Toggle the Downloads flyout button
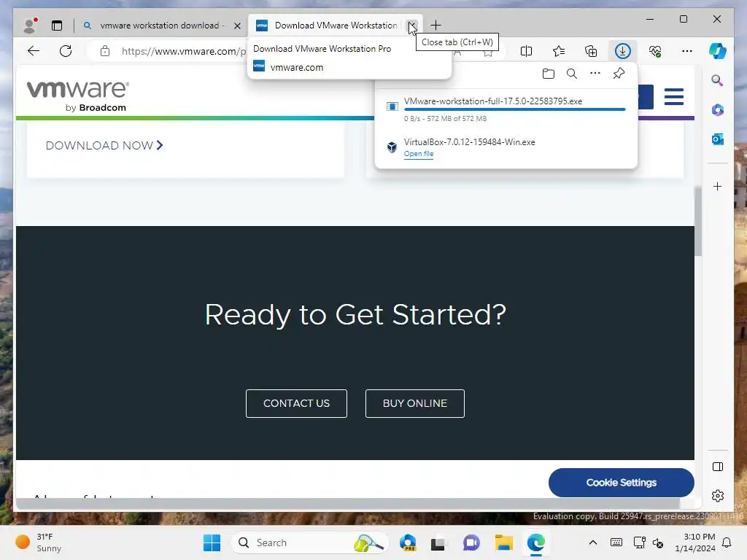This screenshot has width=747, height=560. [x=623, y=51]
